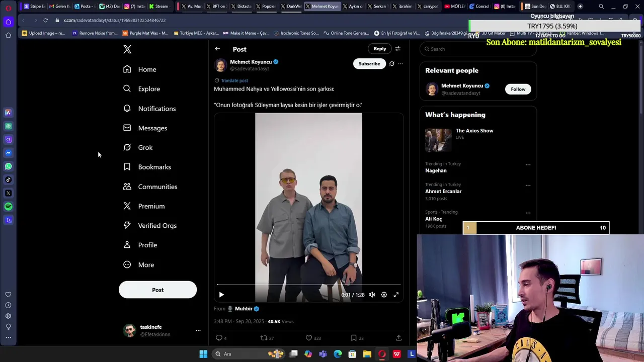Click the browser address bar URL
This screenshot has width=644, height=362.
(114, 20)
